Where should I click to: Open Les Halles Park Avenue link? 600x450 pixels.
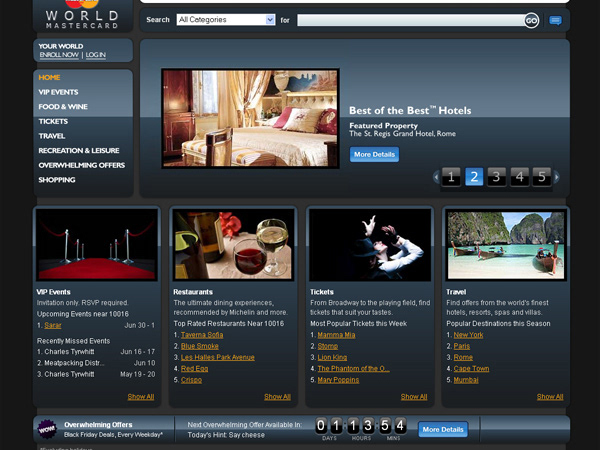click(218, 357)
